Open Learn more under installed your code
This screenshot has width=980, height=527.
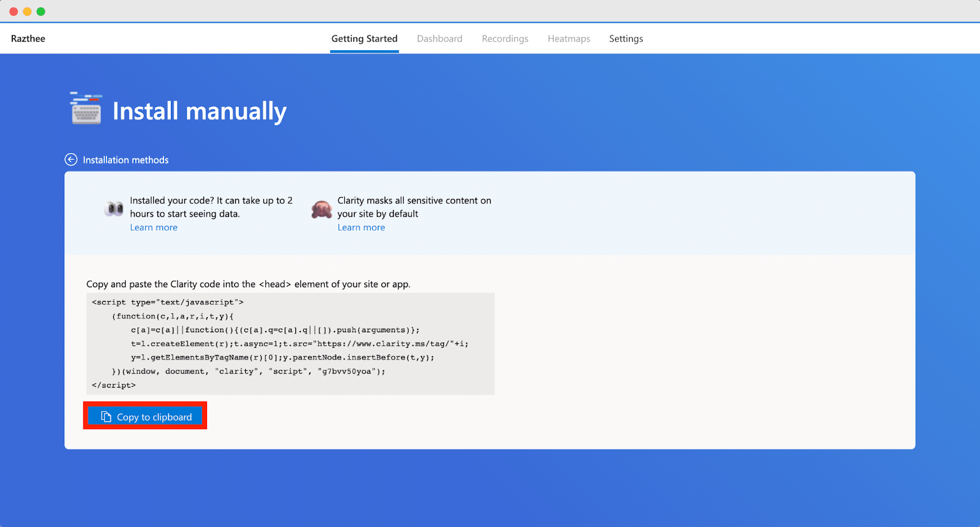coord(154,227)
